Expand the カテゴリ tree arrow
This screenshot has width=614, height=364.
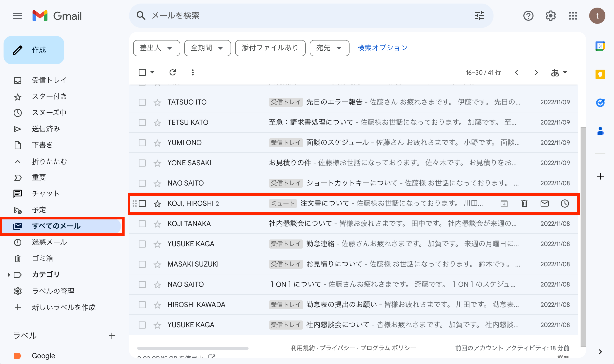coord(9,275)
